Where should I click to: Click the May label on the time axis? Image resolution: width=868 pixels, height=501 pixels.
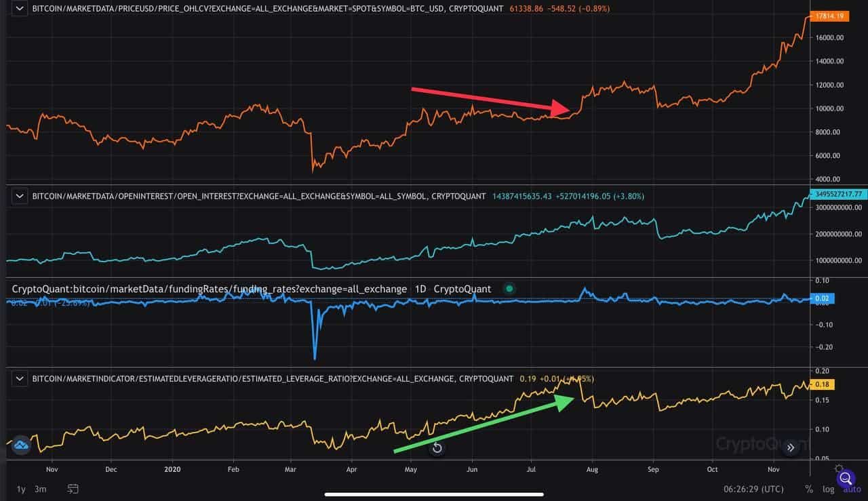tap(411, 468)
